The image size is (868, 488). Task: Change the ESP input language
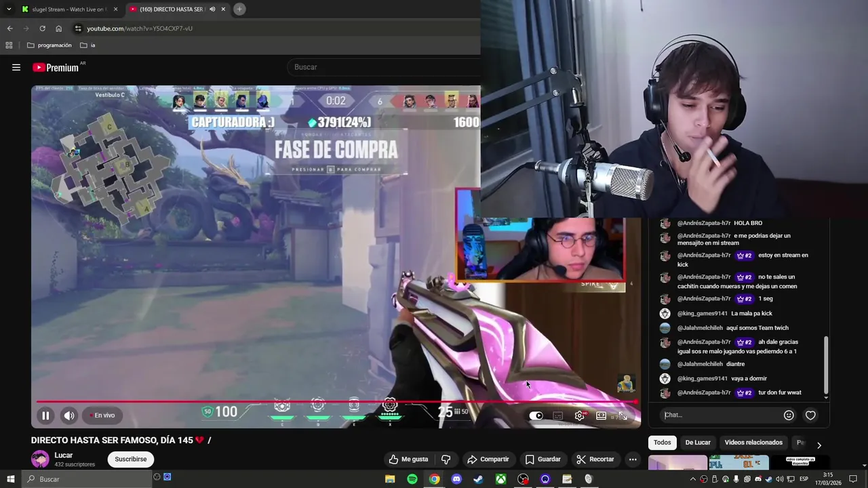point(804,479)
